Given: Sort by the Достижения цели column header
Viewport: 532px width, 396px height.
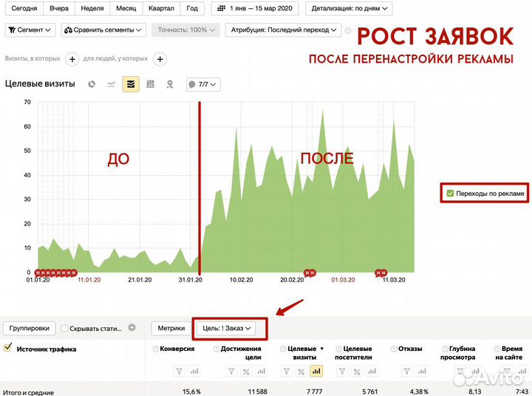Looking at the screenshot, I should [241, 353].
